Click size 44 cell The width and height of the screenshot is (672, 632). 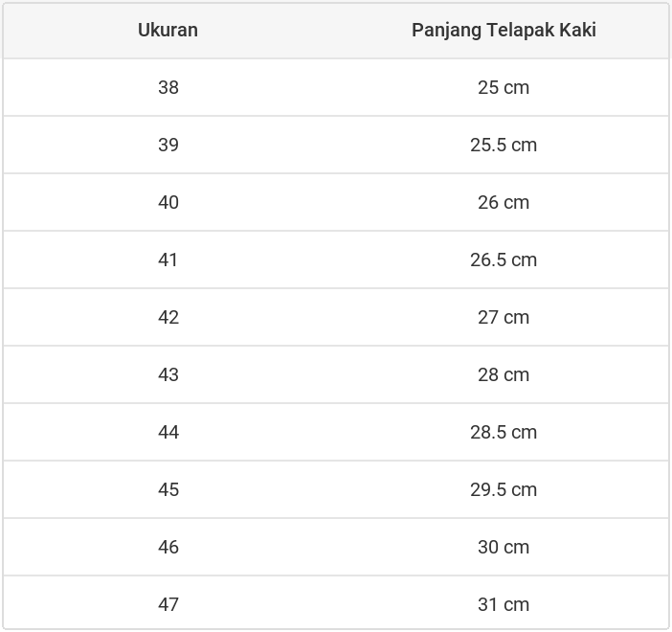[x=168, y=432]
